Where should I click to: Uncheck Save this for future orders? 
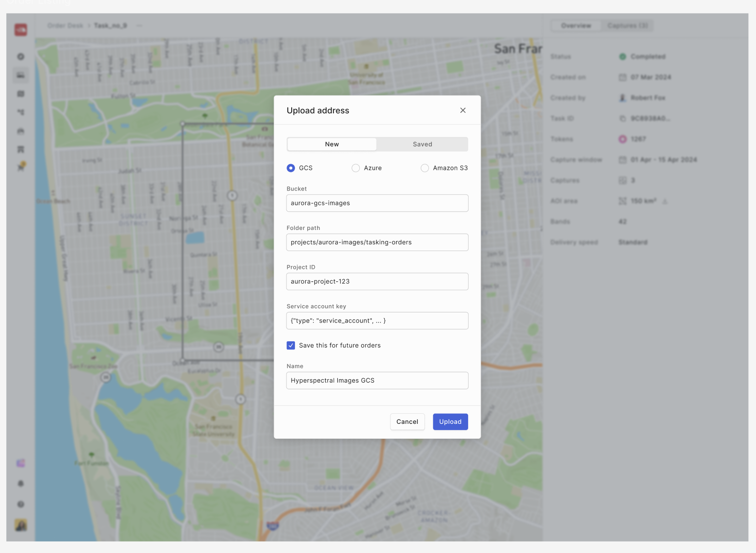click(x=291, y=346)
